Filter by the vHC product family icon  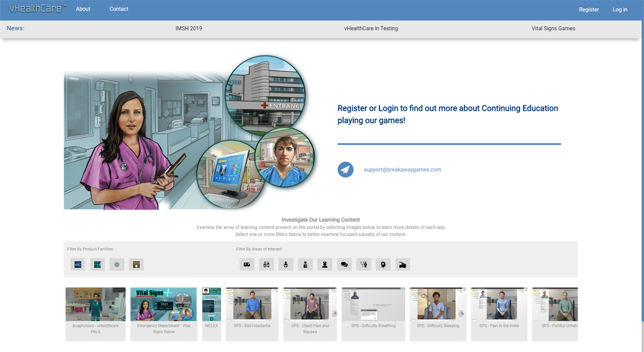(78, 265)
